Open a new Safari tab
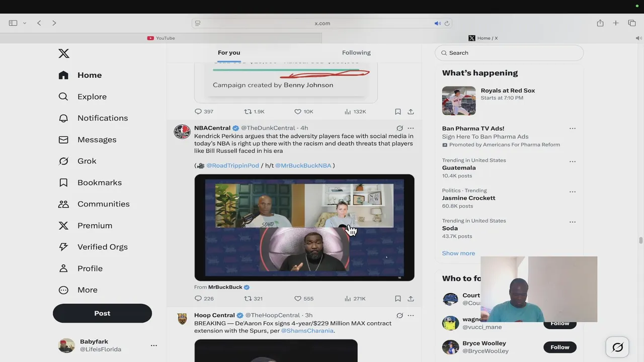The height and width of the screenshot is (362, 644). 616,23
